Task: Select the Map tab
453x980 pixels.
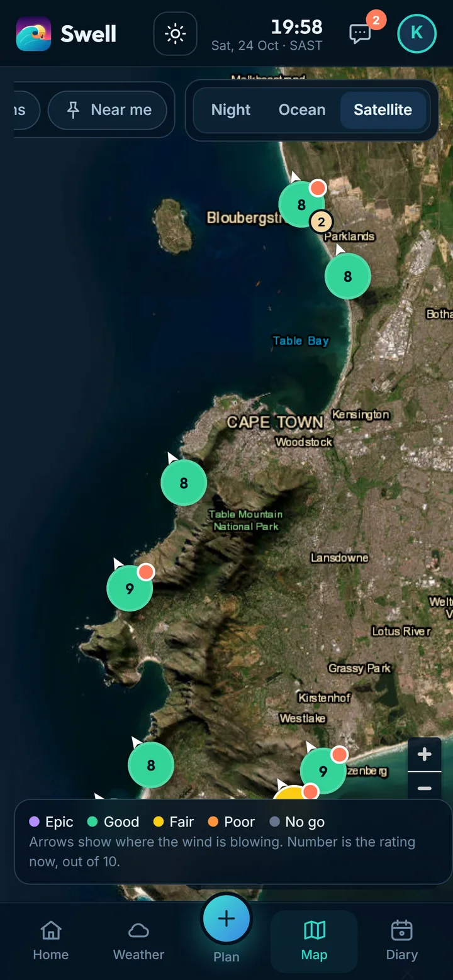Action: (314, 941)
